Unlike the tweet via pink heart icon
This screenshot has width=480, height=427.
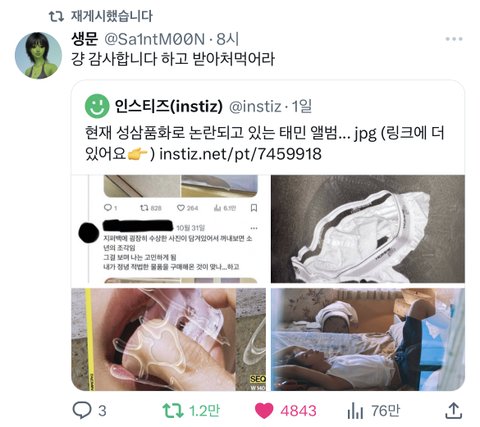pos(264,411)
